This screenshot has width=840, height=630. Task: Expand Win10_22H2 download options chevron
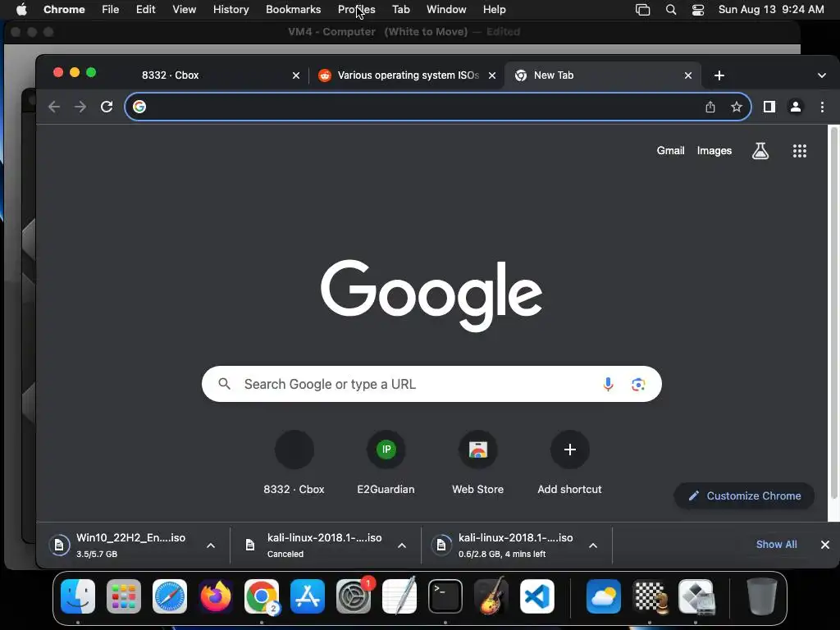211,546
